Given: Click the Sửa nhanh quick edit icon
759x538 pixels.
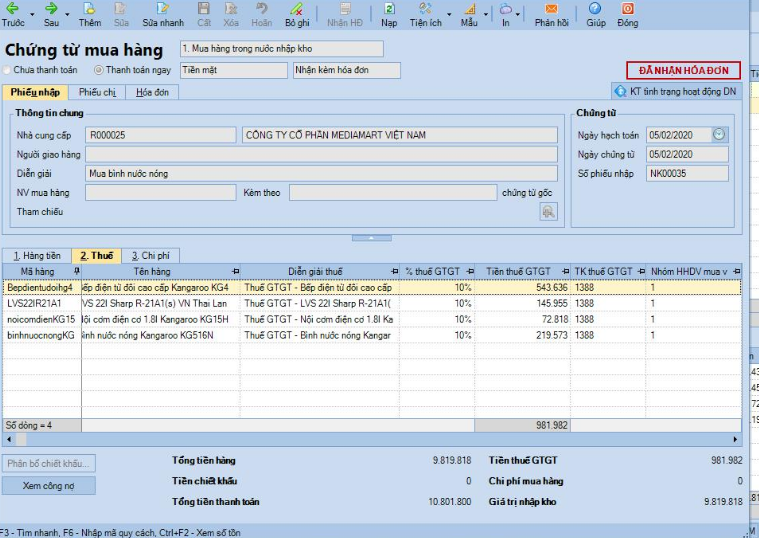Looking at the screenshot, I should point(163,8).
